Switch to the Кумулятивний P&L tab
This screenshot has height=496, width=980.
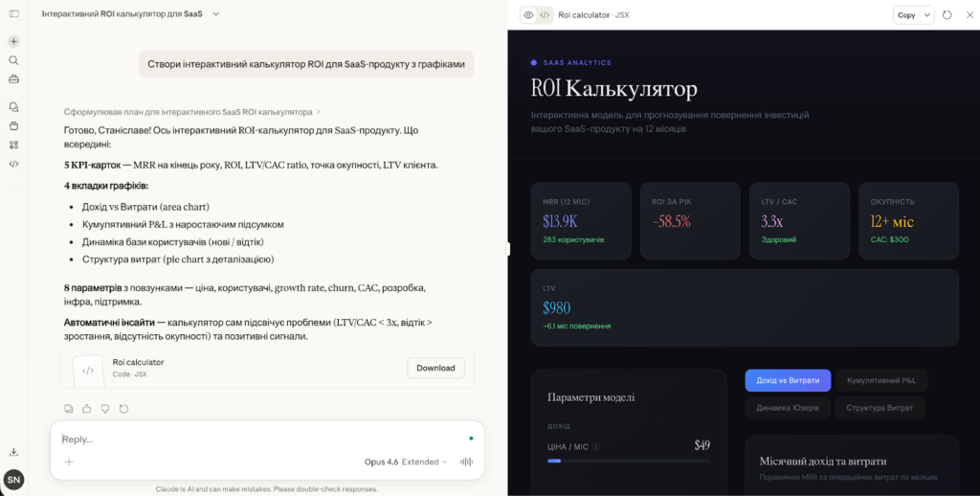click(881, 380)
